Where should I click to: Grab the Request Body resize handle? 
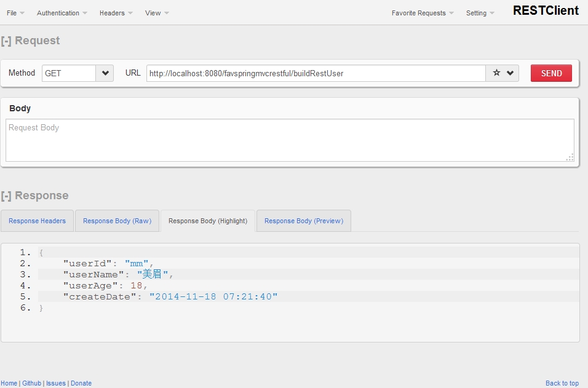(570, 157)
